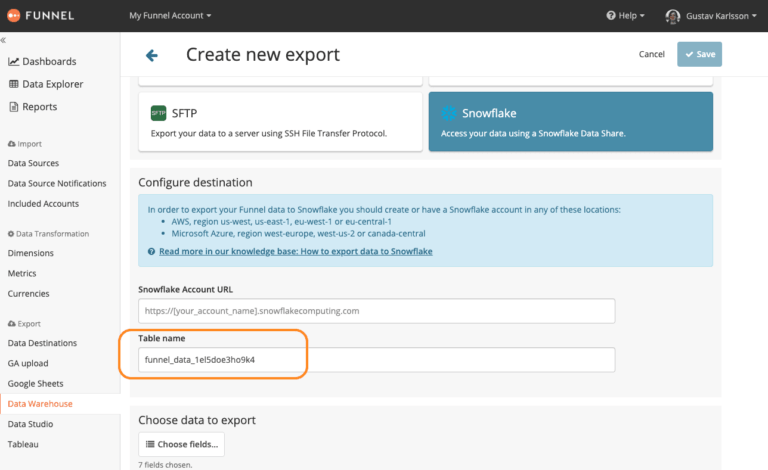Open Data Source Notifications
Screen dimensions: 768x470
click(x=57, y=184)
